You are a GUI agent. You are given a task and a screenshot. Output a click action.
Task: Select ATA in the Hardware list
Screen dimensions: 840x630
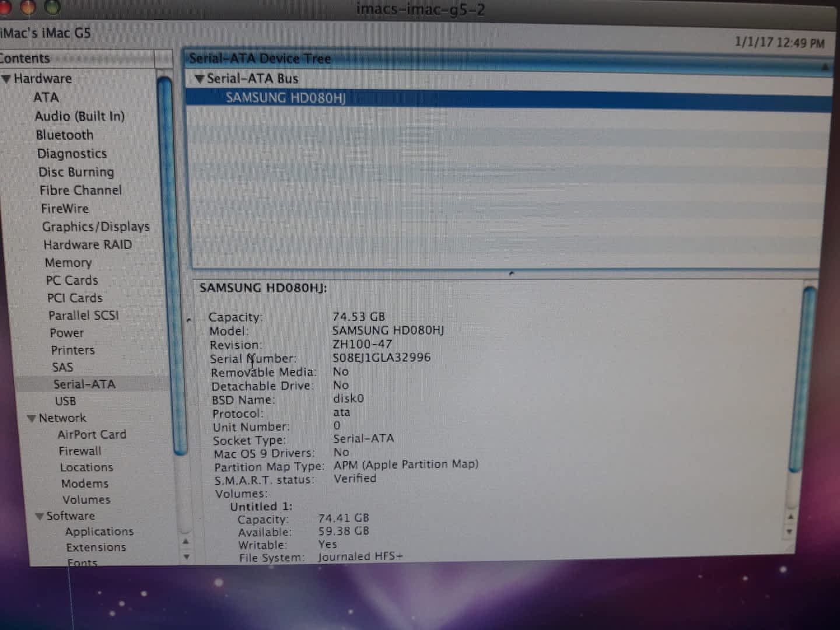(46, 97)
